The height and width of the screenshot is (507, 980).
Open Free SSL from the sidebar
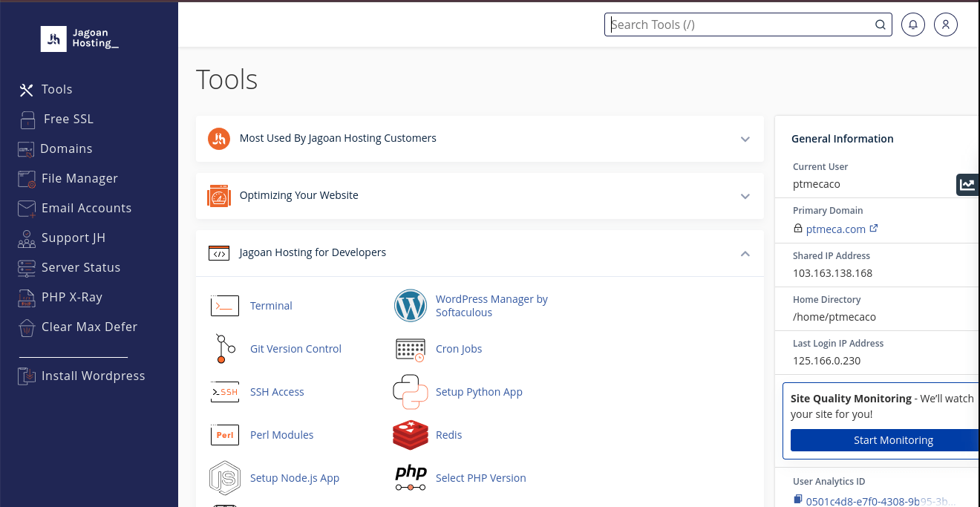[x=56, y=119]
